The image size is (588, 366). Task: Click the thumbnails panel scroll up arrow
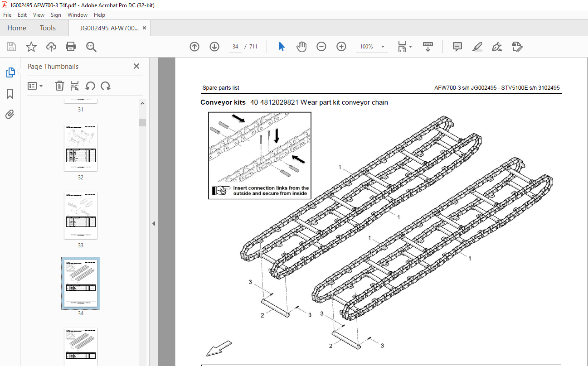click(x=143, y=104)
